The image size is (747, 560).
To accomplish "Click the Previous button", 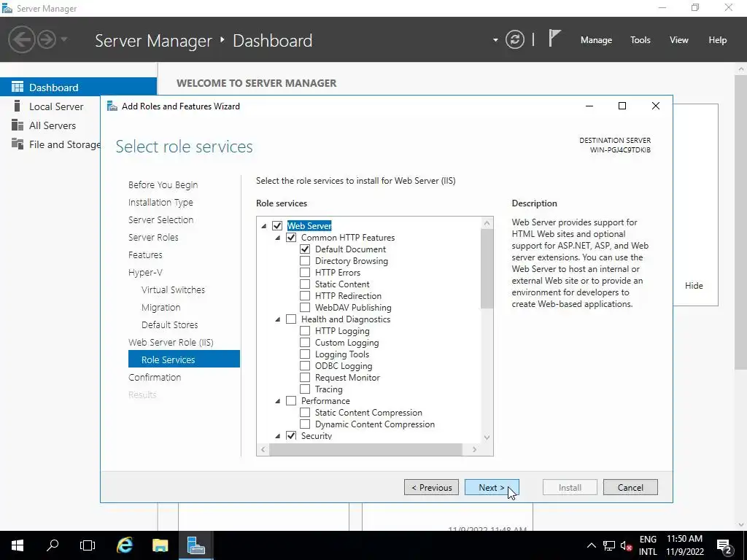I will point(432,487).
